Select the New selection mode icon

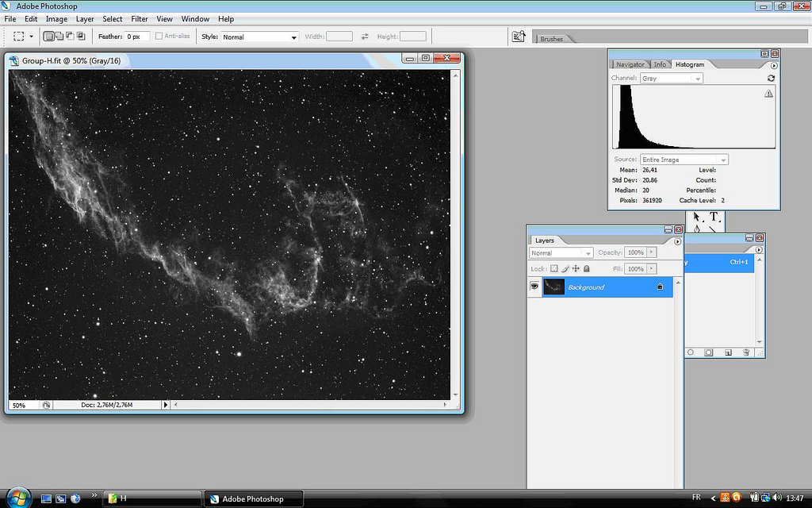pos(48,37)
